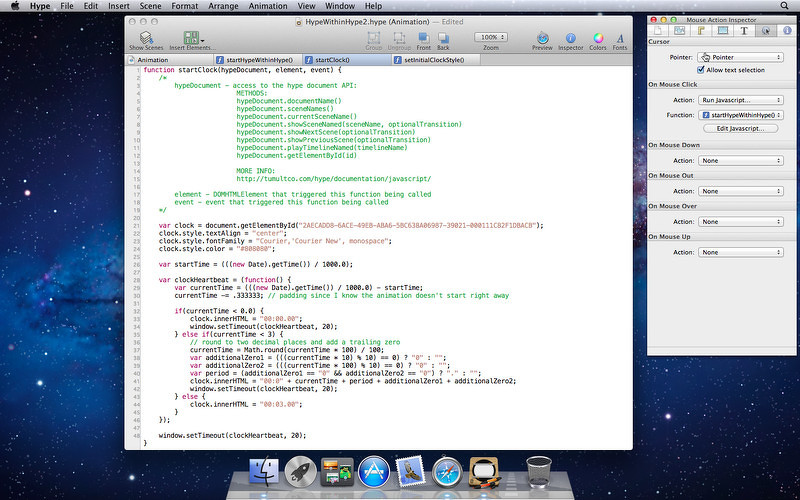Open the On Mouse Down Action dropdown
Image resolution: width=800 pixels, height=500 pixels.
click(x=740, y=160)
